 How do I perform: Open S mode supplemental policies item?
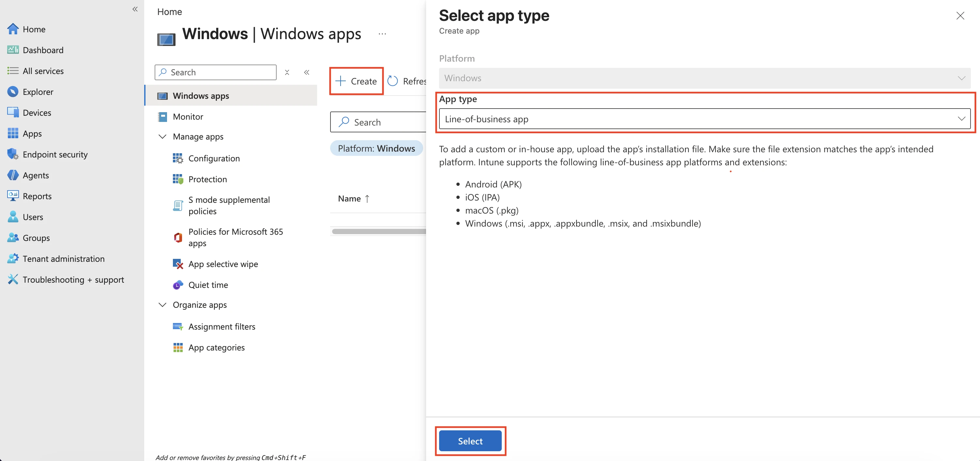(229, 206)
